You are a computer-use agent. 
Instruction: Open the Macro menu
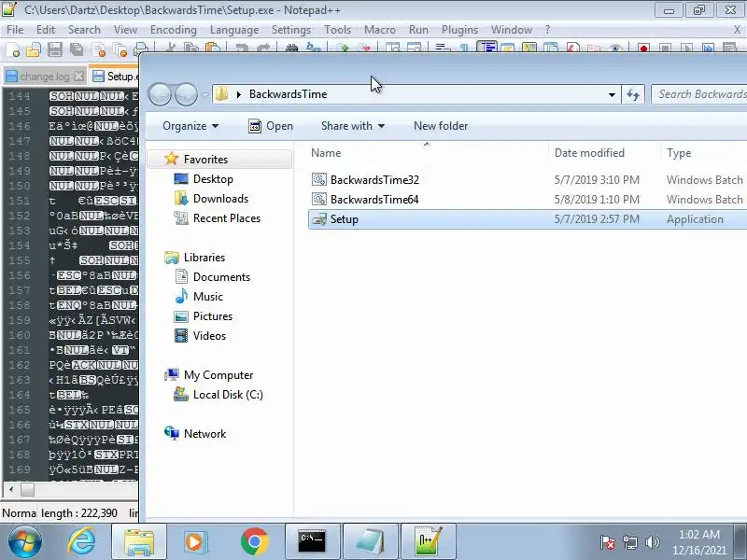coord(380,30)
